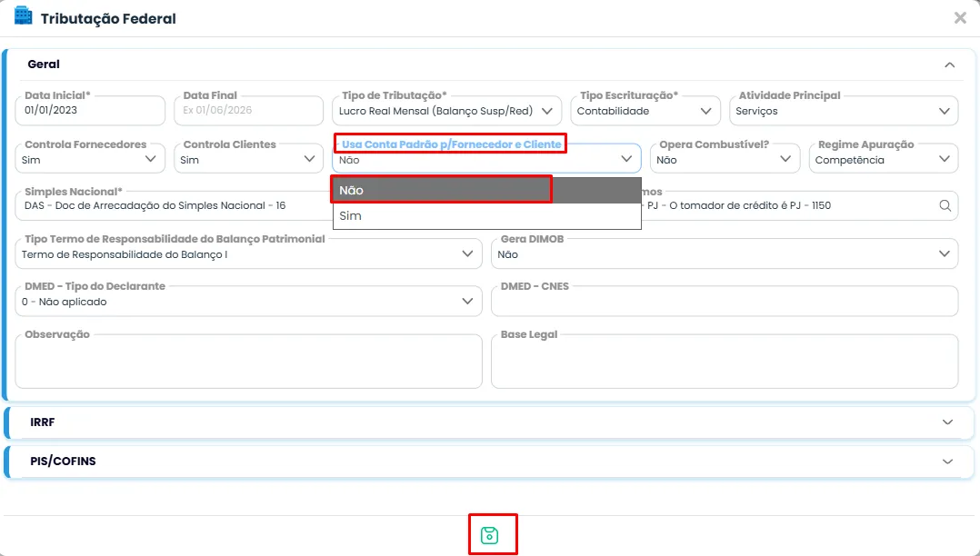Image resolution: width=980 pixels, height=556 pixels.
Task: Click the DMED - CNES field
Action: pos(725,302)
